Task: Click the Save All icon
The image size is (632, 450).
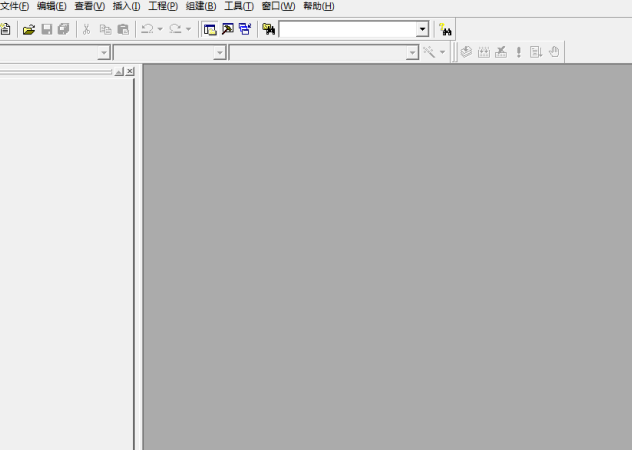Action: coord(64,30)
